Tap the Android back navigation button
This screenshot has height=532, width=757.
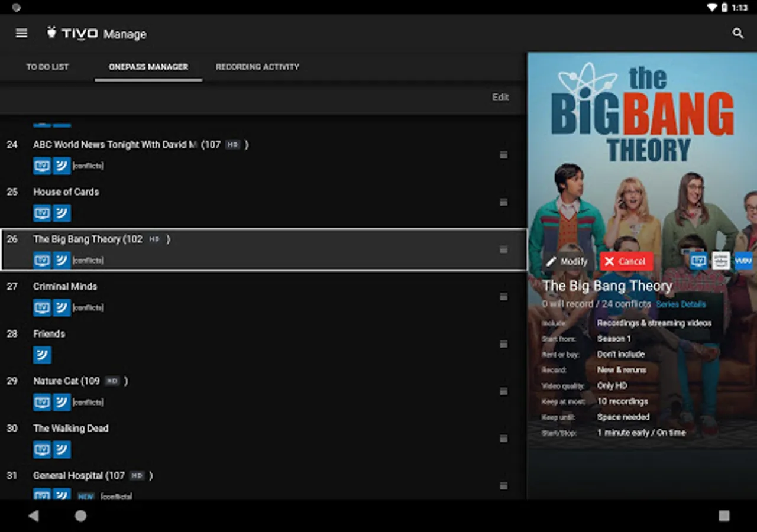point(34,515)
